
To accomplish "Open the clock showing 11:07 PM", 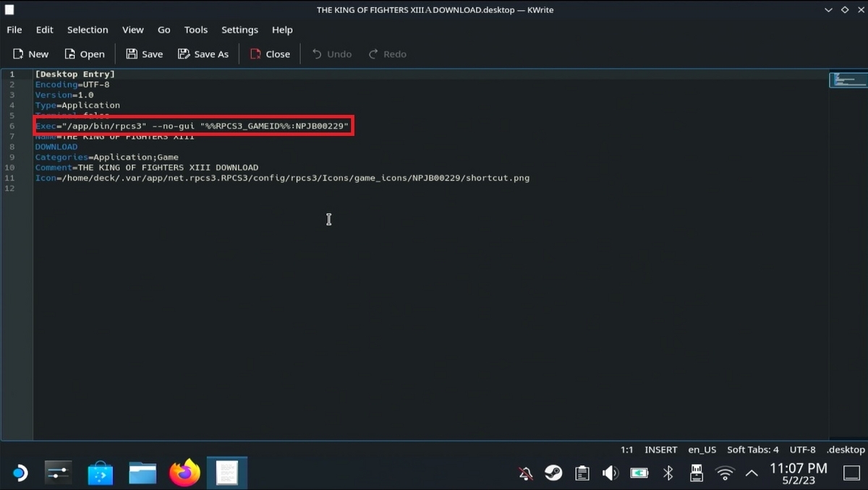I will tap(798, 473).
